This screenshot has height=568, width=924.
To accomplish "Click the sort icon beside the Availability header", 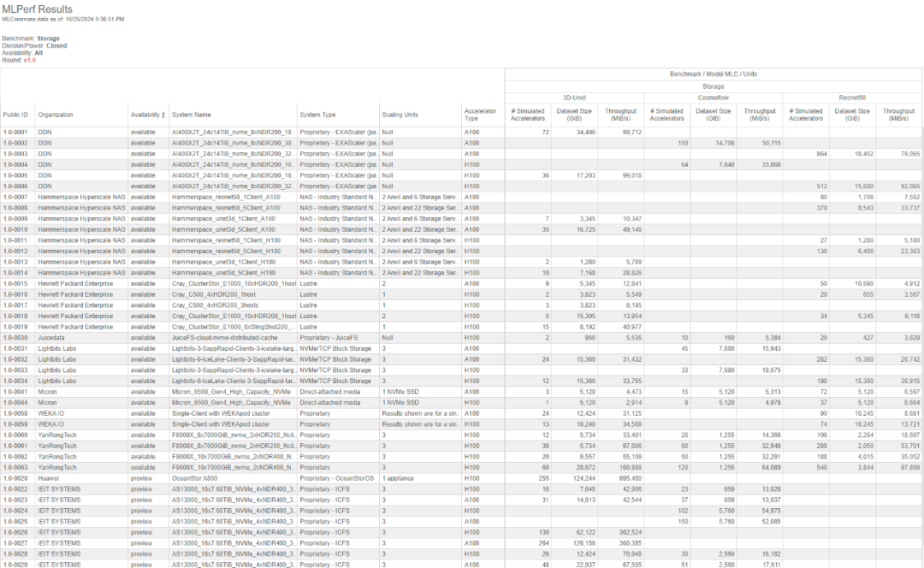I will pos(163,115).
